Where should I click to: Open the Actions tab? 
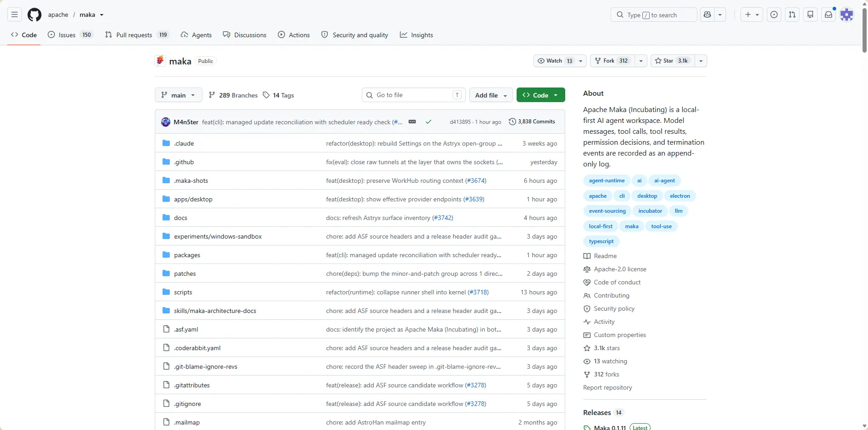[294, 35]
